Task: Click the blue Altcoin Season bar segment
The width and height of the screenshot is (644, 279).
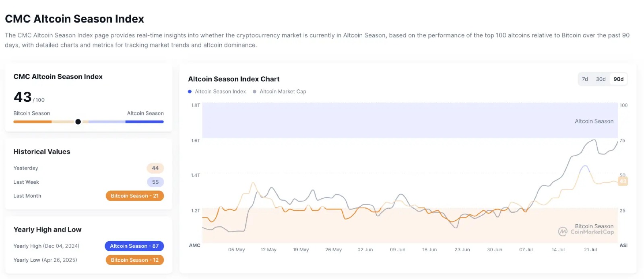Action: 144,122
